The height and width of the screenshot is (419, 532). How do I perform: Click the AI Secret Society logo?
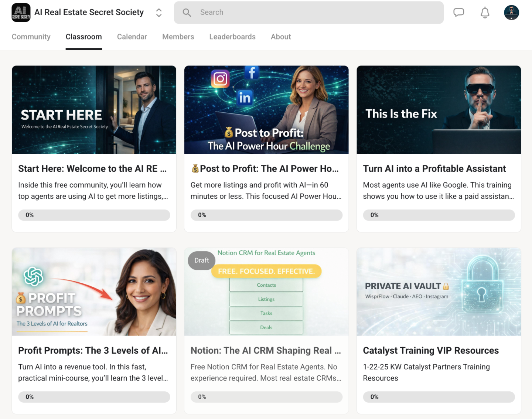click(21, 13)
